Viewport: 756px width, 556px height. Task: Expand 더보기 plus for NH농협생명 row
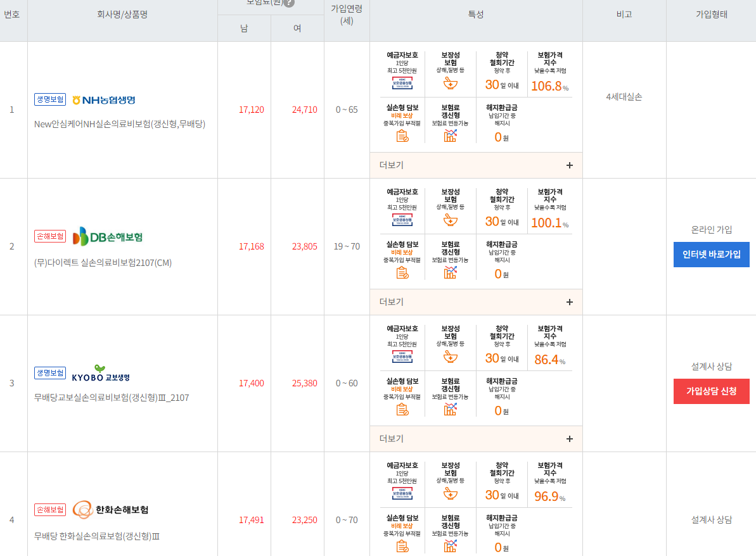pos(570,165)
